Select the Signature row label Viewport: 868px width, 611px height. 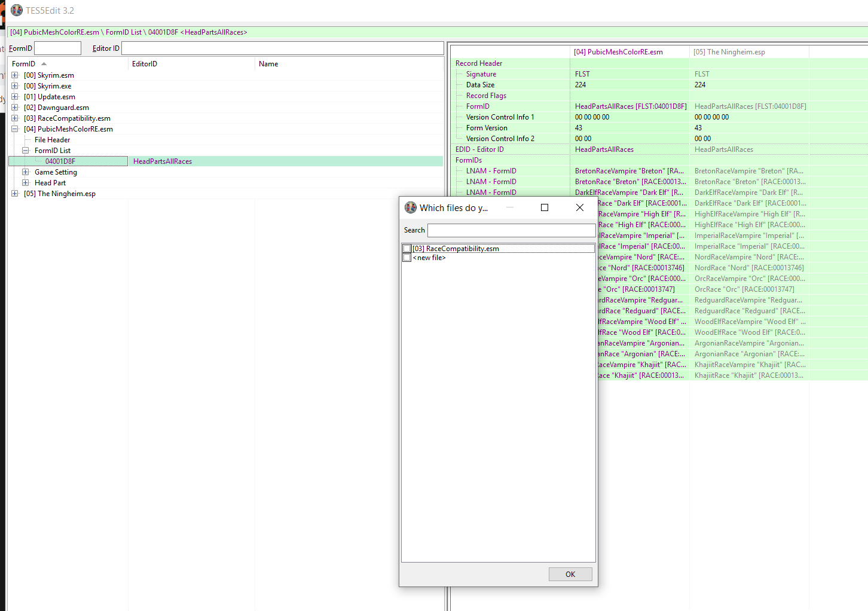pos(481,74)
